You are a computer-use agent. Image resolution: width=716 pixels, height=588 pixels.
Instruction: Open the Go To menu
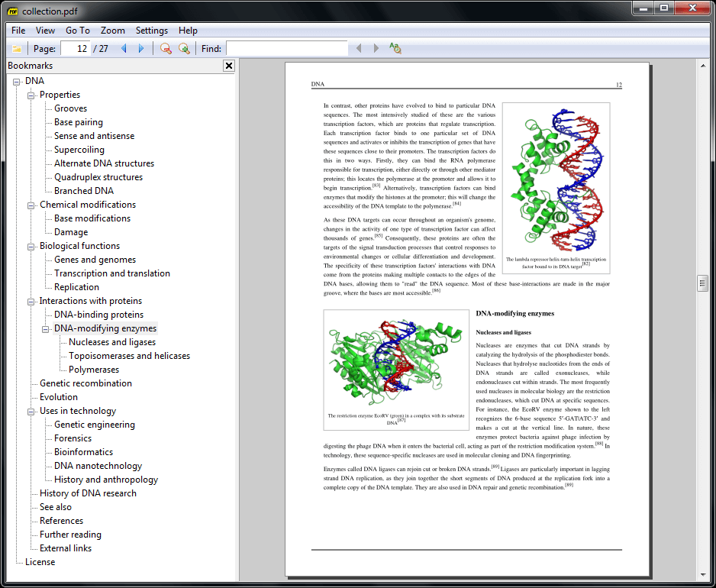pyautogui.click(x=77, y=31)
